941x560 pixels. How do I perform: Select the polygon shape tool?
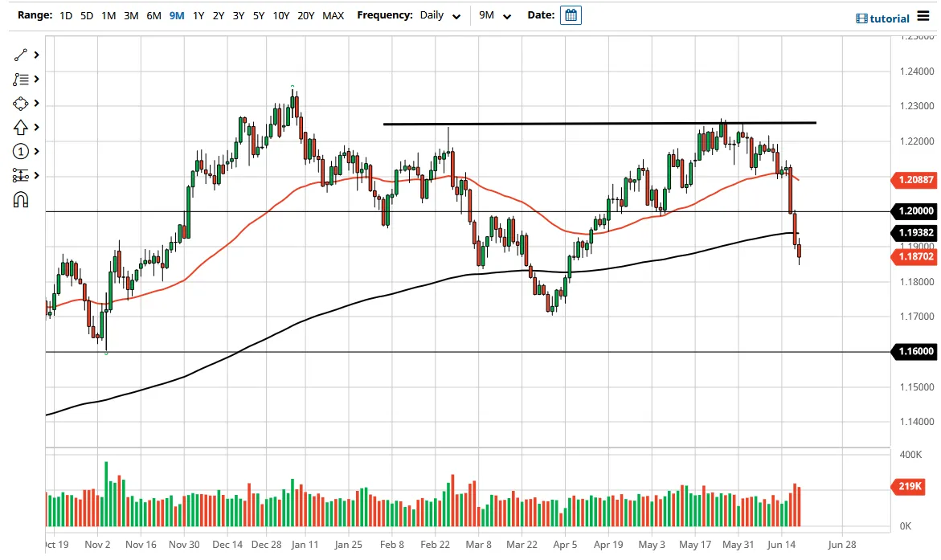[x=20, y=104]
